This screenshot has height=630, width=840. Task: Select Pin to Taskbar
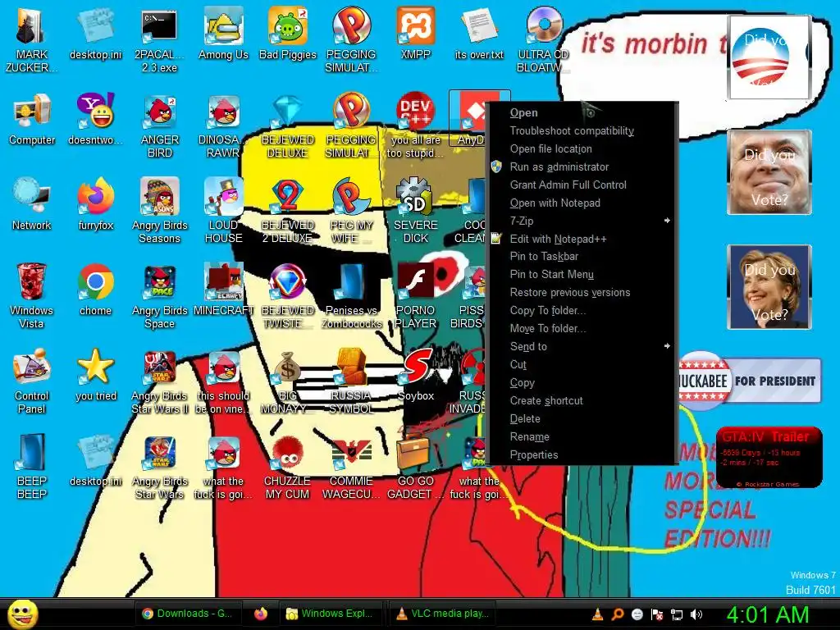tap(582, 256)
